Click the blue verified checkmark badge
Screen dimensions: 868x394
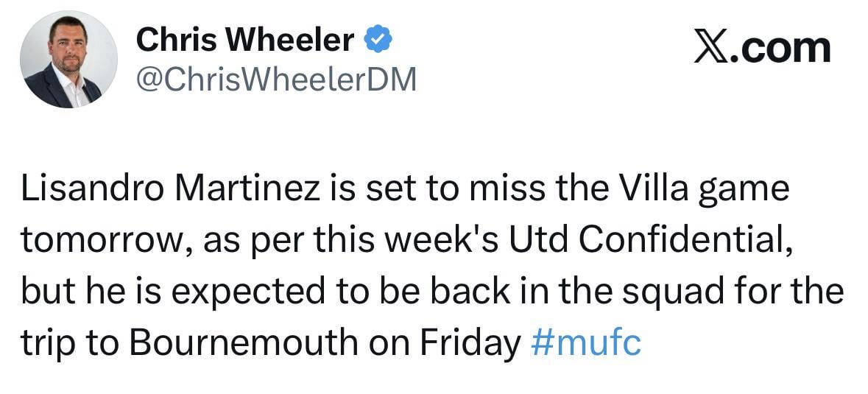(x=379, y=40)
